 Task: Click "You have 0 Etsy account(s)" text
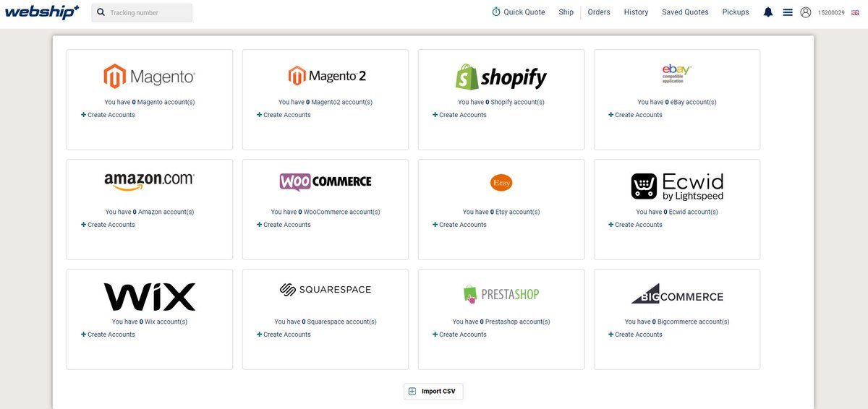(501, 212)
